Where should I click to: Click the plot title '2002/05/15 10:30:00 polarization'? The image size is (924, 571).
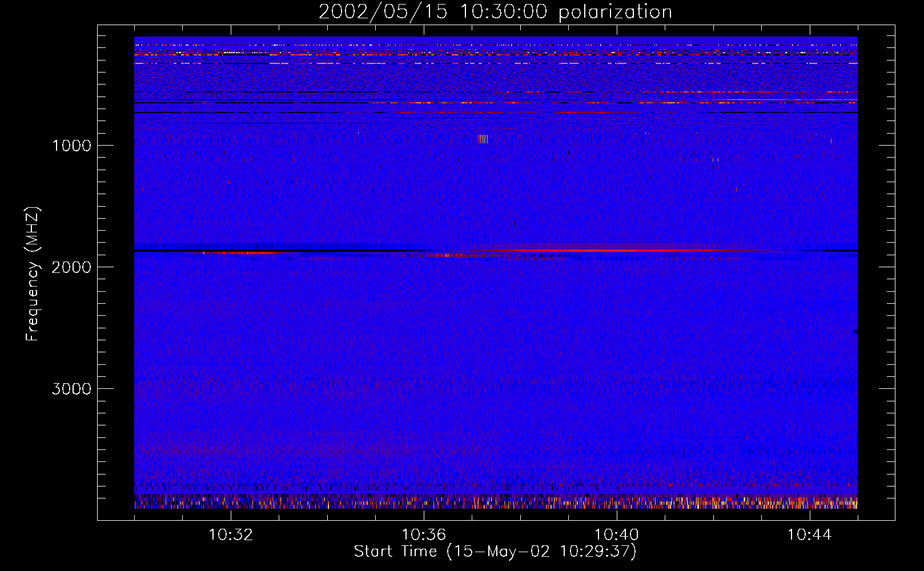tap(495, 12)
